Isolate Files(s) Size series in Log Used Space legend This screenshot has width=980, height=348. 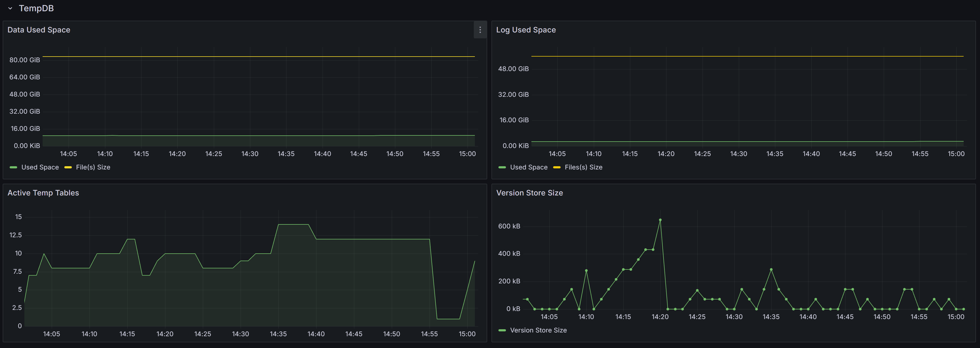tap(583, 167)
